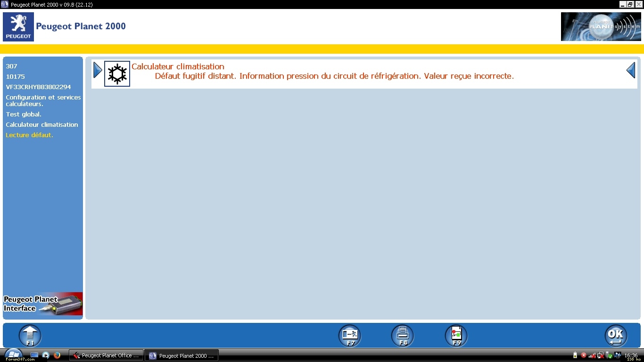Select 'Calculateur climatisation' sidebar entry

click(42, 125)
